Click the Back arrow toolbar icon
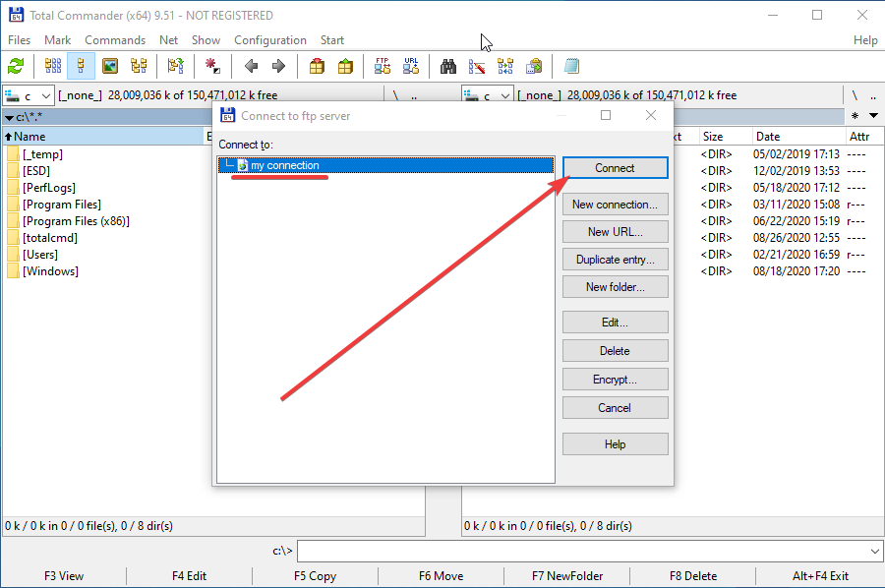Image resolution: width=885 pixels, height=588 pixels. tap(251, 66)
